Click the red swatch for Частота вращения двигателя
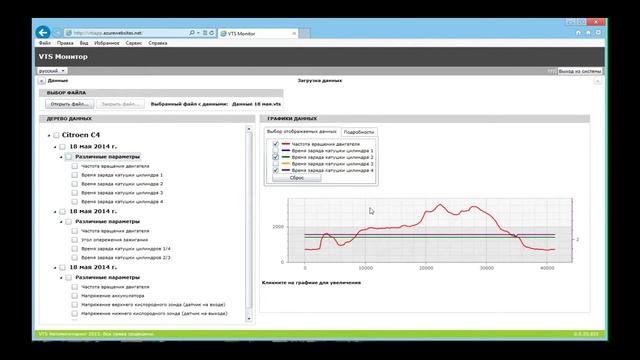640x360 pixels. pyautogui.click(x=285, y=144)
